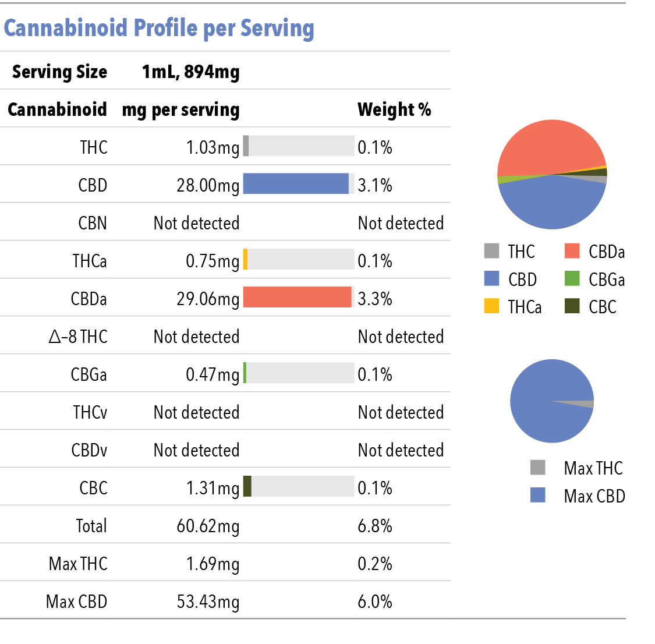Click the grey THC legend swatch
The image size is (655, 644).
pos(491,251)
